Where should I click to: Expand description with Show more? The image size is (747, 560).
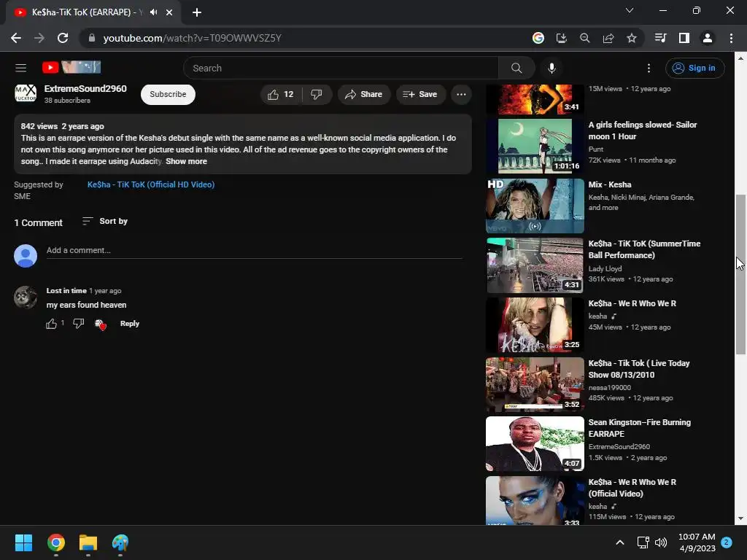coord(186,161)
